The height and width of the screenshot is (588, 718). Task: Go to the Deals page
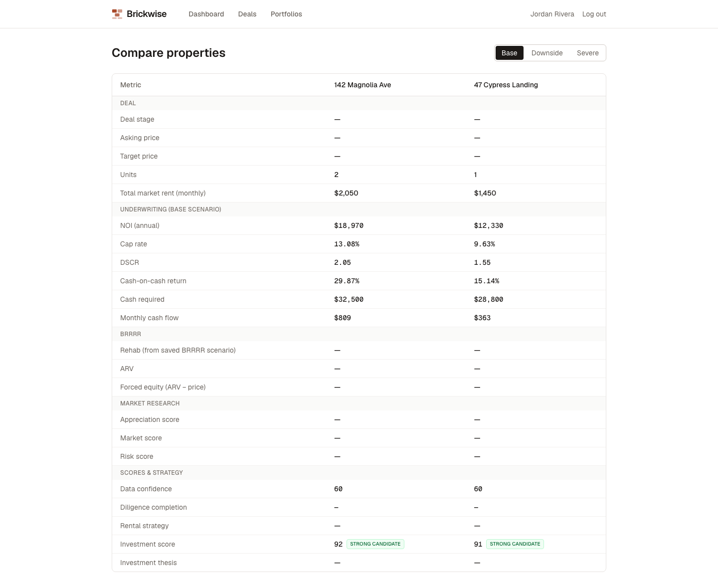click(247, 14)
